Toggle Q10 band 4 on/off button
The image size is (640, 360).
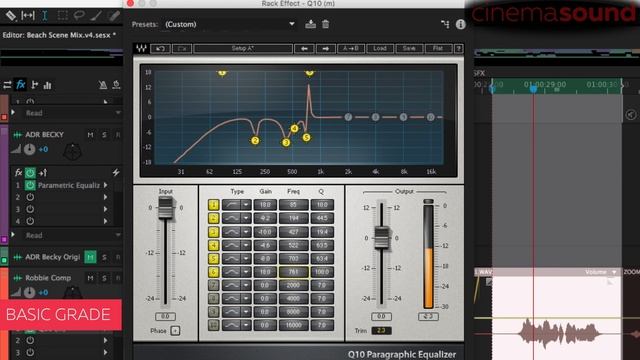tap(213, 245)
